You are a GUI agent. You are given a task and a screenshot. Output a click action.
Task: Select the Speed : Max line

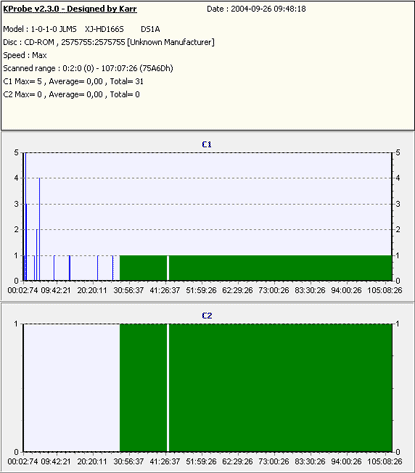(x=25, y=55)
